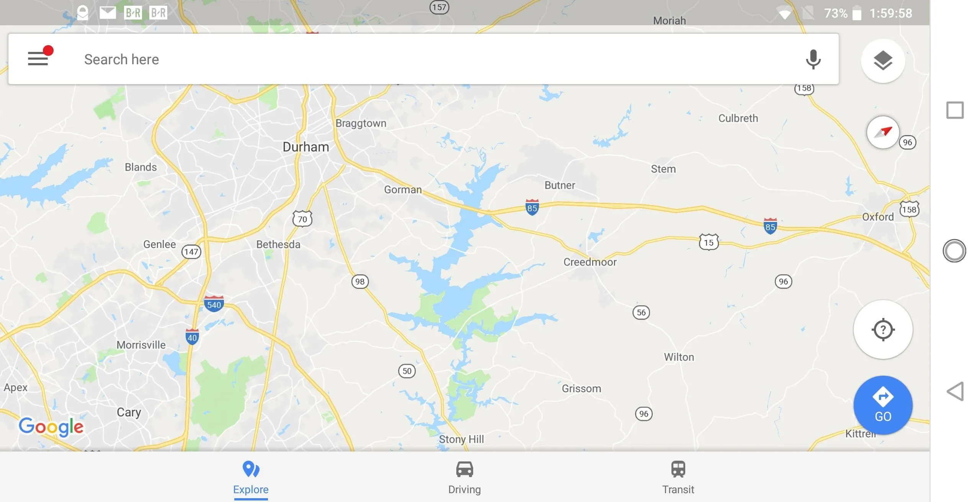This screenshot has height=502, width=980.
Task: Tap the Interstate 85 shield near Butner
Action: tap(532, 208)
